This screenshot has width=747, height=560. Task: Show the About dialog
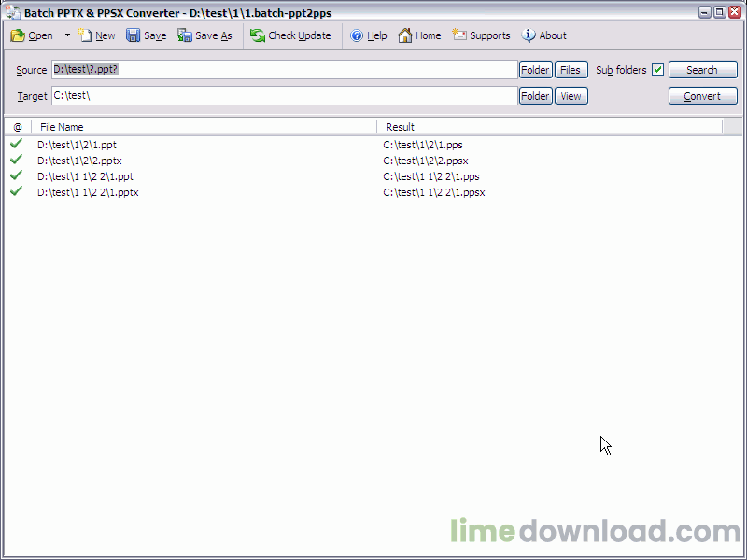(544, 35)
